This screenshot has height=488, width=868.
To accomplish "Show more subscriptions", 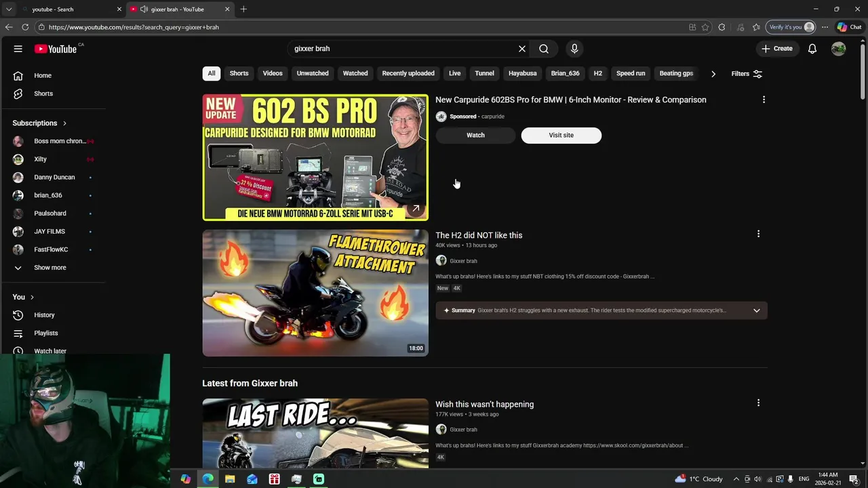I will point(53,268).
